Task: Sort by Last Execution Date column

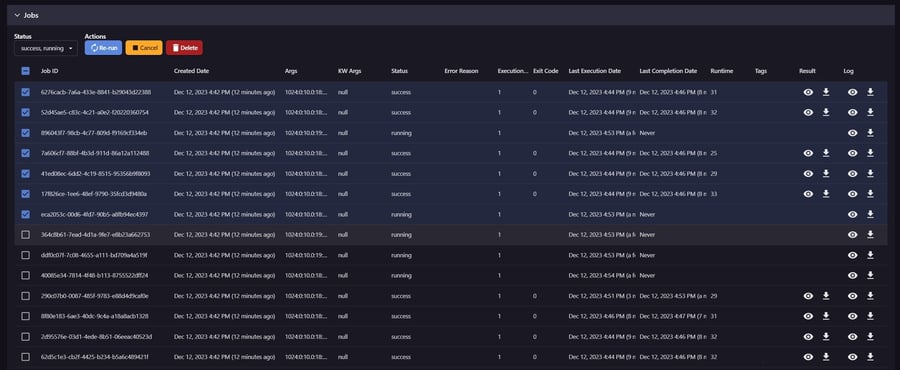Action: pyautogui.click(x=595, y=71)
